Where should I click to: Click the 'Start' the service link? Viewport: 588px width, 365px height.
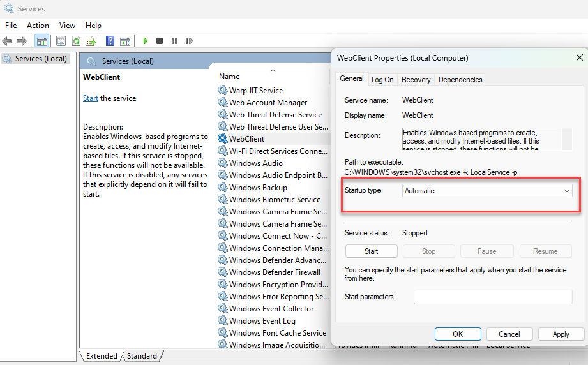click(90, 98)
